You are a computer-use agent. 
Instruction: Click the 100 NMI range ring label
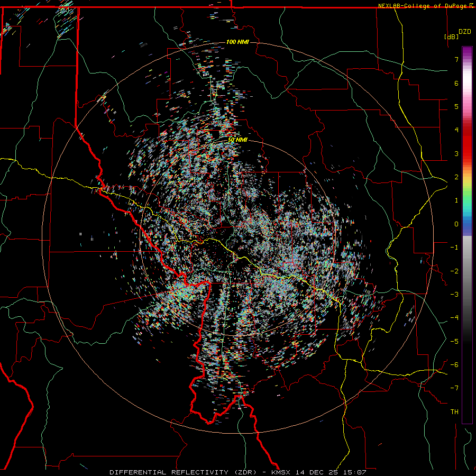coord(237,42)
